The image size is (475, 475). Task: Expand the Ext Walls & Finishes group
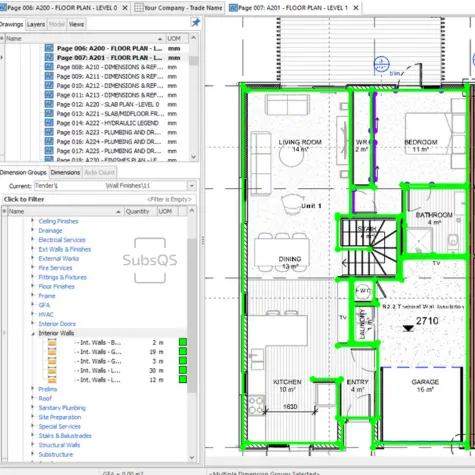[33, 249]
